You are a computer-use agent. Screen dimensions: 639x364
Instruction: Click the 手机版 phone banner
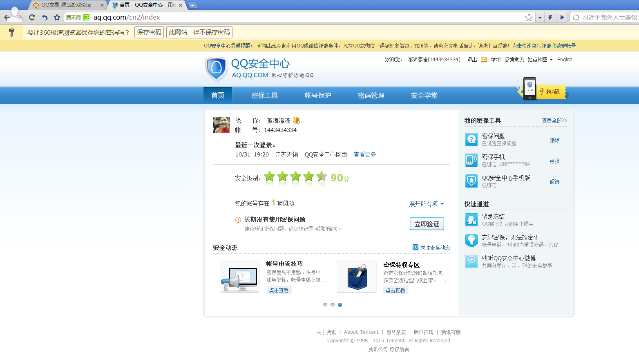(543, 89)
